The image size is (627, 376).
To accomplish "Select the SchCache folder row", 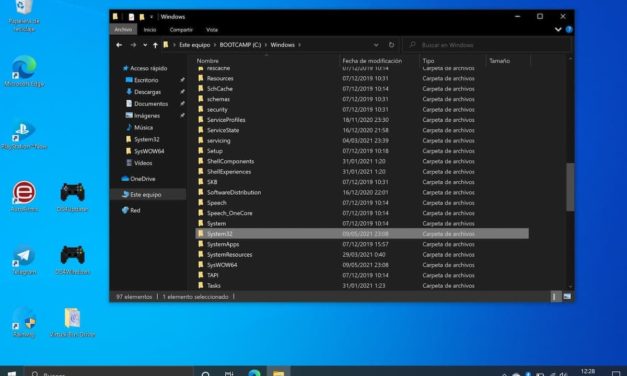I will coord(362,89).
